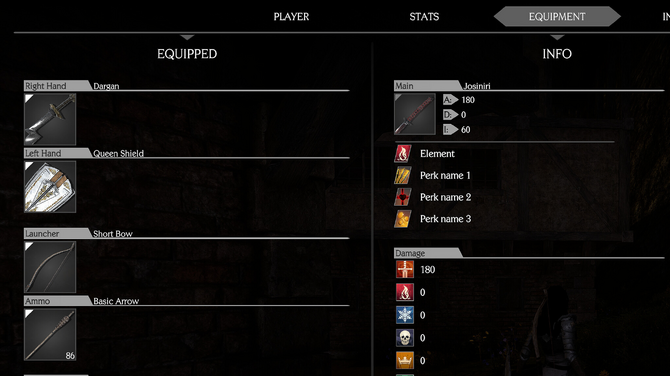Click the Josiniri weapon thumbnail in Info
This screenshot has width=670, height=376.
pos(414,114)
